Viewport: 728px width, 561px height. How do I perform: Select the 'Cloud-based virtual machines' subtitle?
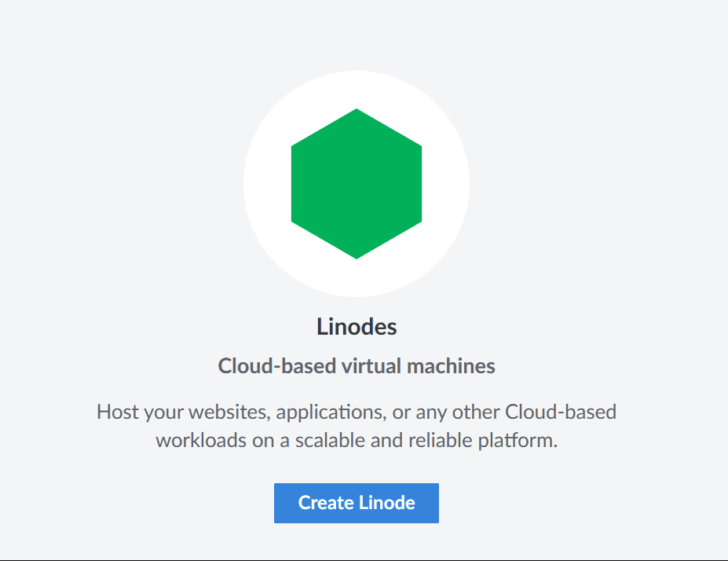click(357, 366)
